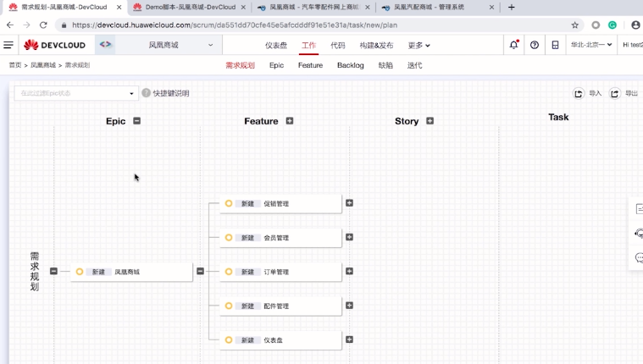
Task: Click status circle of 凤凰商城 epic
Action: (x=80, y=272)
